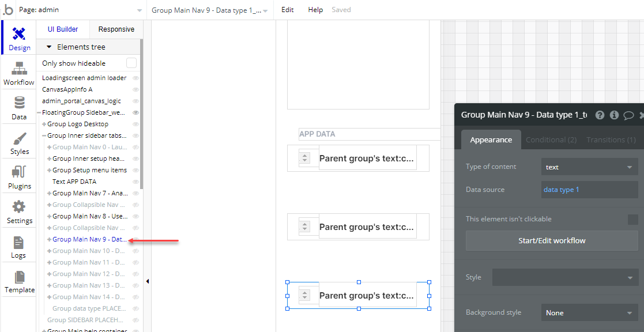Go to the Data section
Screen dimensions: 644x332
pyautogui.click(x=19, y=108)
